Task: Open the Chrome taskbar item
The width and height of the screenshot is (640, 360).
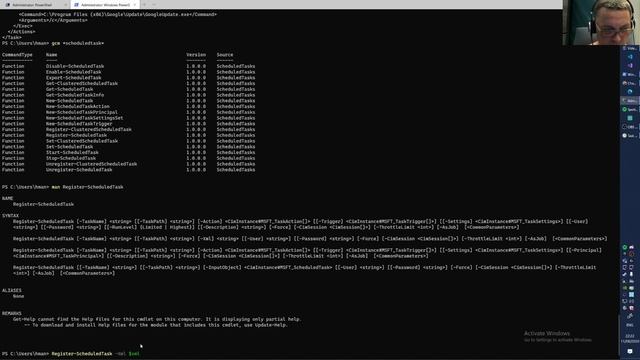Action: pos(629,83)
